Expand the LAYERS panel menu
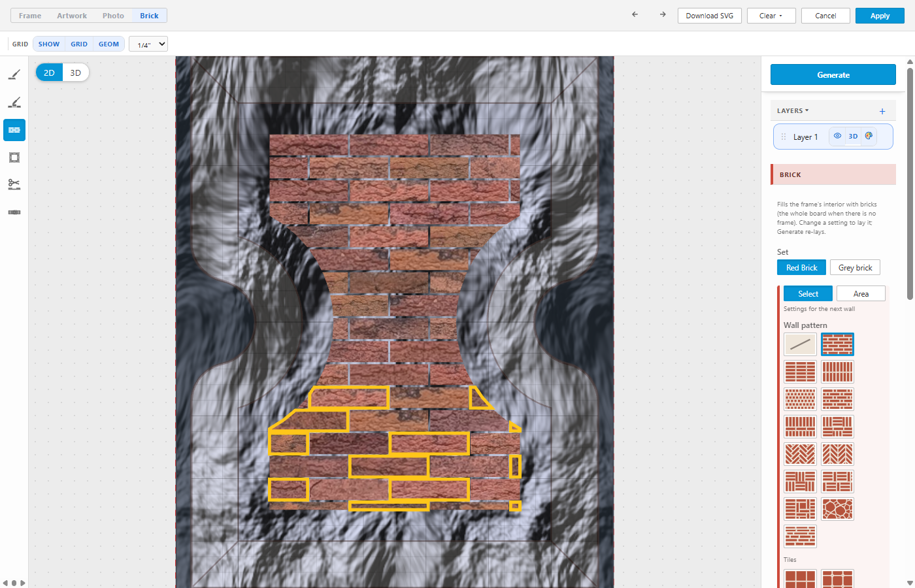Image resolution: width=915 pixels, height=588 pixels. click(x=793, y=111)
